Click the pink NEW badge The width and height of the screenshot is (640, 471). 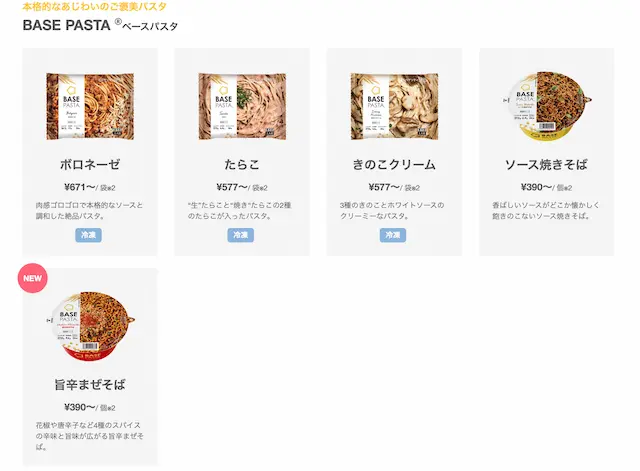coord(33,278)
